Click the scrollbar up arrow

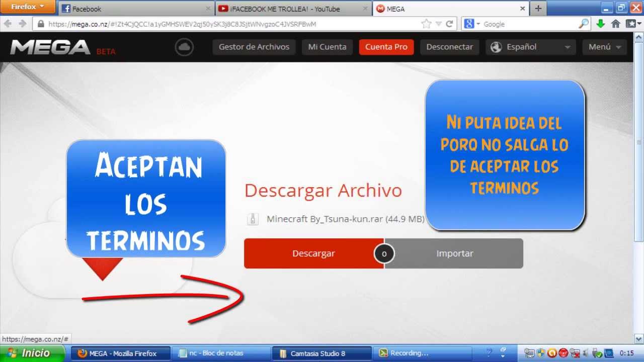coord(639,37)
